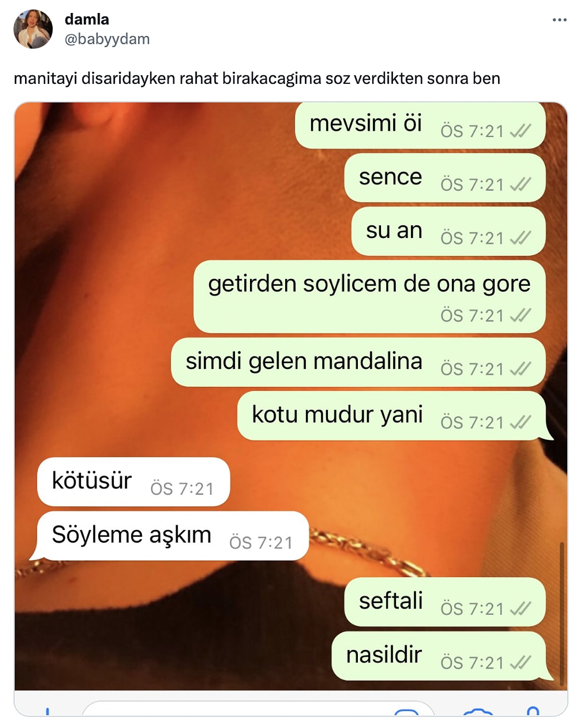The image size is (578, 728).
Task: Click read-receipt ticks on 'nasildir' message
Action: pos(520,662)
